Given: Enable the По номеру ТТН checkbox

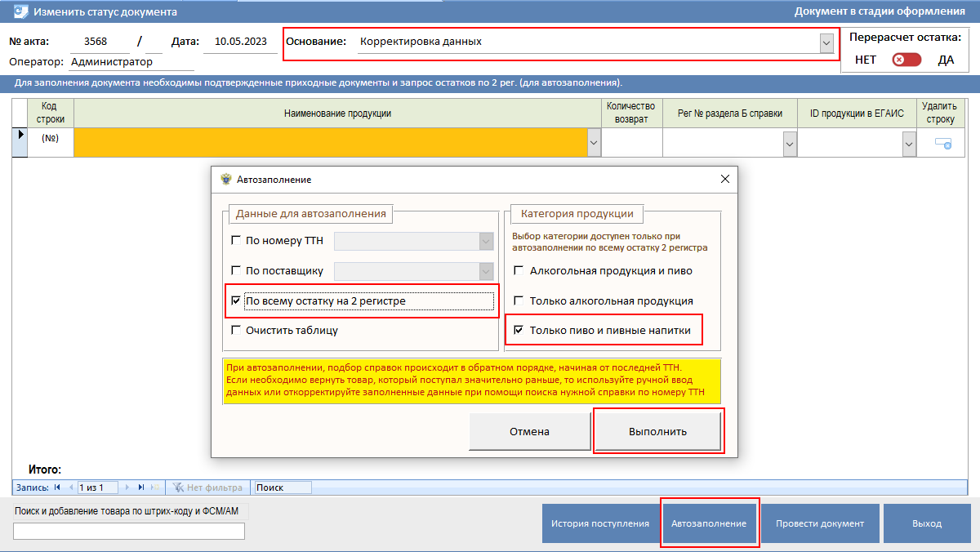Looking at the screenshot, I should click(237, 241).
